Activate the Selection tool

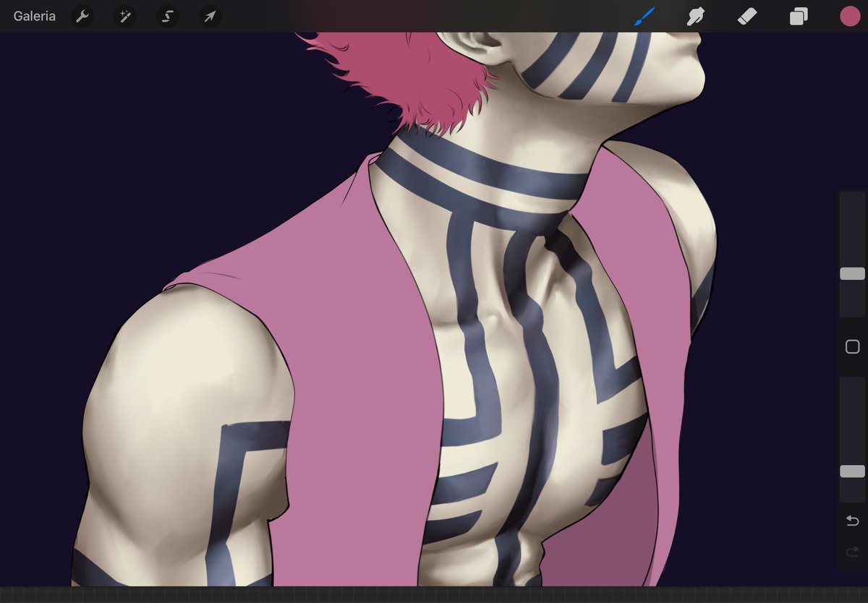[168, 16]
